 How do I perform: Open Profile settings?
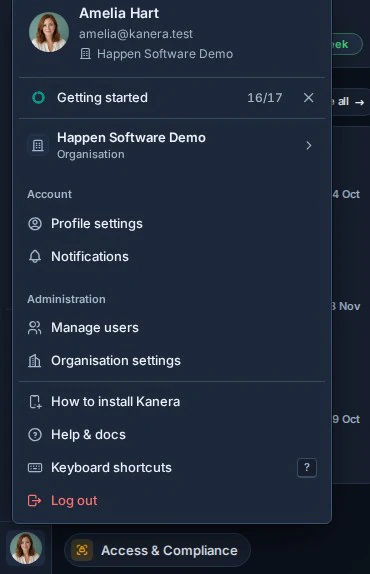point(172,224)
